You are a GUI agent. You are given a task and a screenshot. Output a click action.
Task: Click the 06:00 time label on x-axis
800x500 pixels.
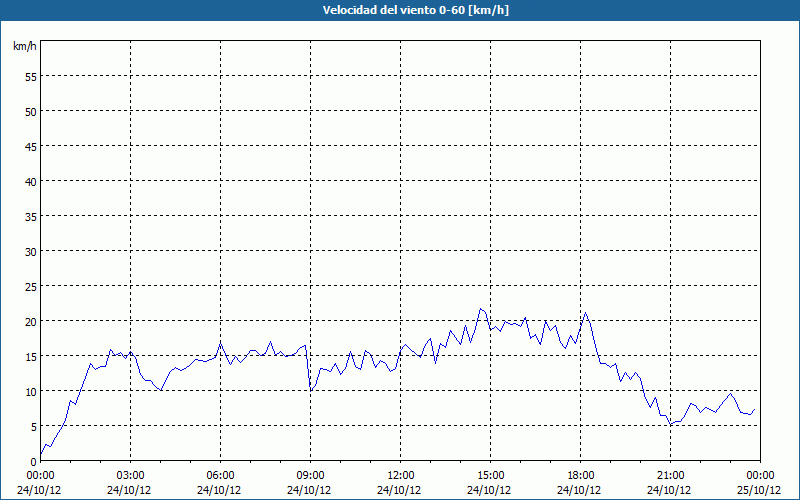[x=220, y=476]
